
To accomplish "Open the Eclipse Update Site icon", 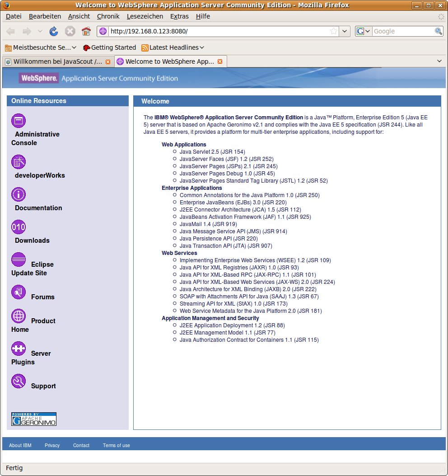I will tap(19, 260).
